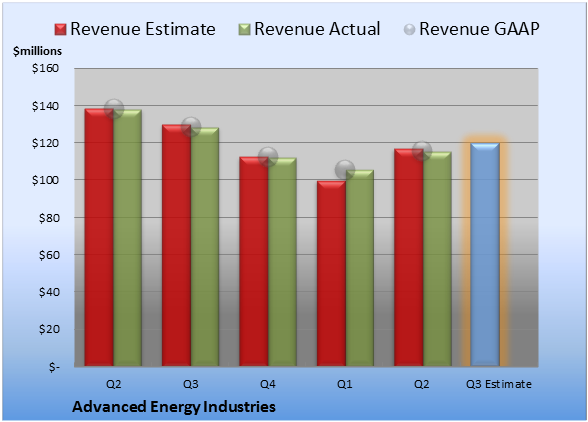Select the red estimate bar for Q4
The width and height of the screenshot is (588, 422).
(254, 261)
